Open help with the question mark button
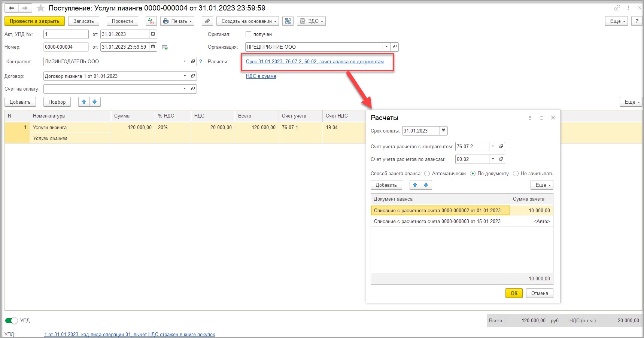Image resolution: width=644 pixels, height=338 pixels. click(x=637, y=21)
